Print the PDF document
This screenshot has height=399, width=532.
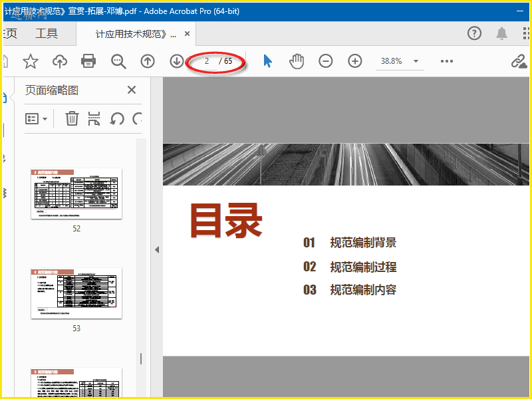[88, 61]
